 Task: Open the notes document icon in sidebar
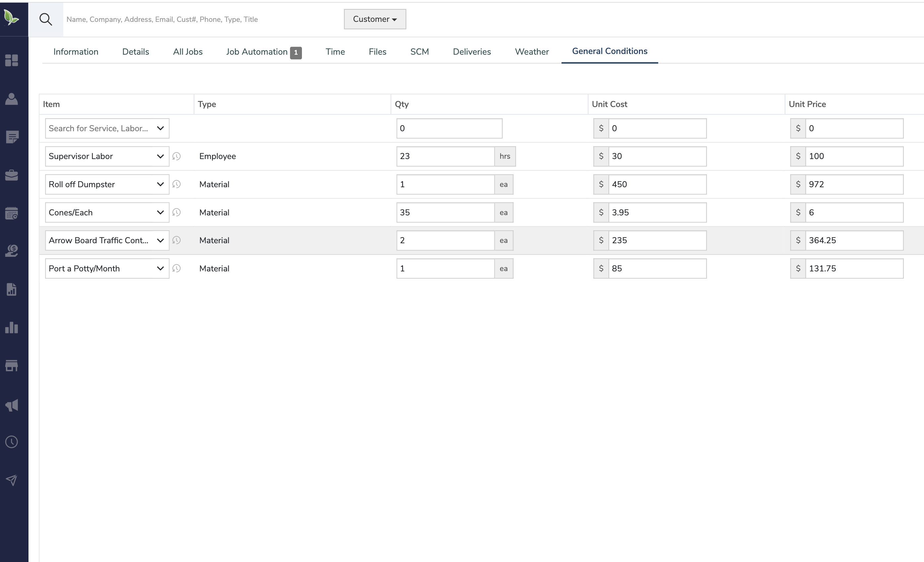(x=12, y=137)
